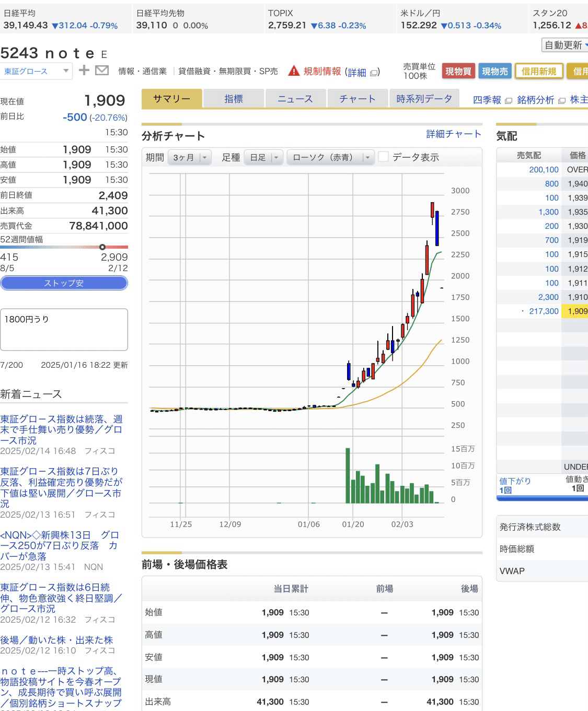
Task: Click the 売気配 quantity 200,100
Action: pyautogui.click(x=544, y=170)
